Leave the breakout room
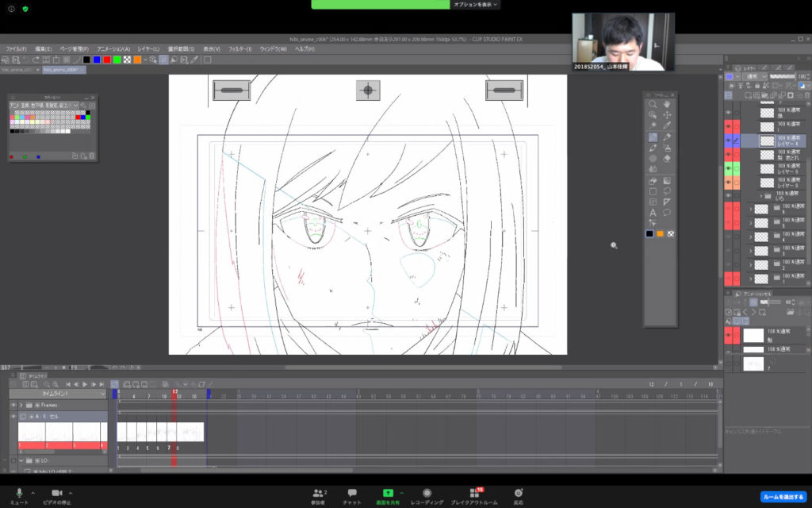The image size is (812, 508). pos(783,497)
